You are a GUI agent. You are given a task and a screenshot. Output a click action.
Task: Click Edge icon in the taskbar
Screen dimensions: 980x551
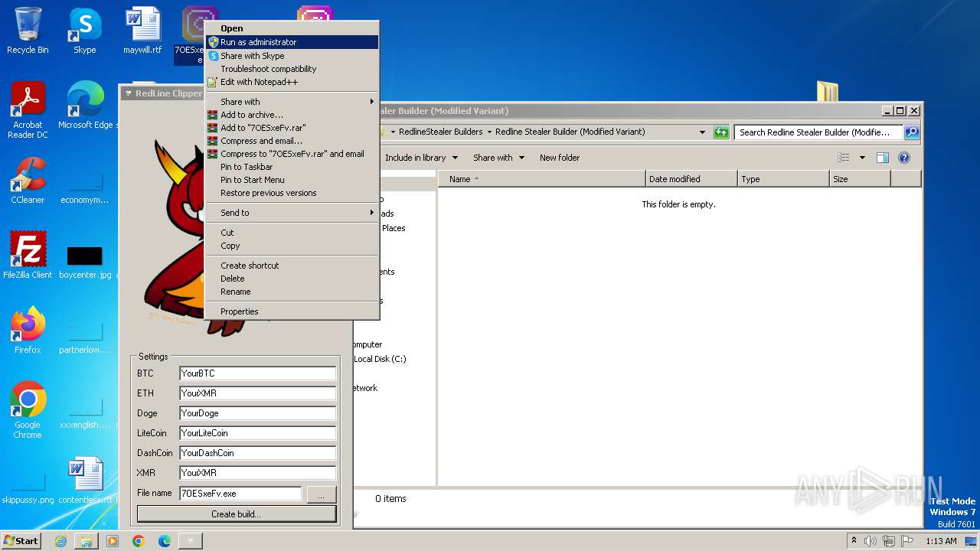click(x=165, y=541)
